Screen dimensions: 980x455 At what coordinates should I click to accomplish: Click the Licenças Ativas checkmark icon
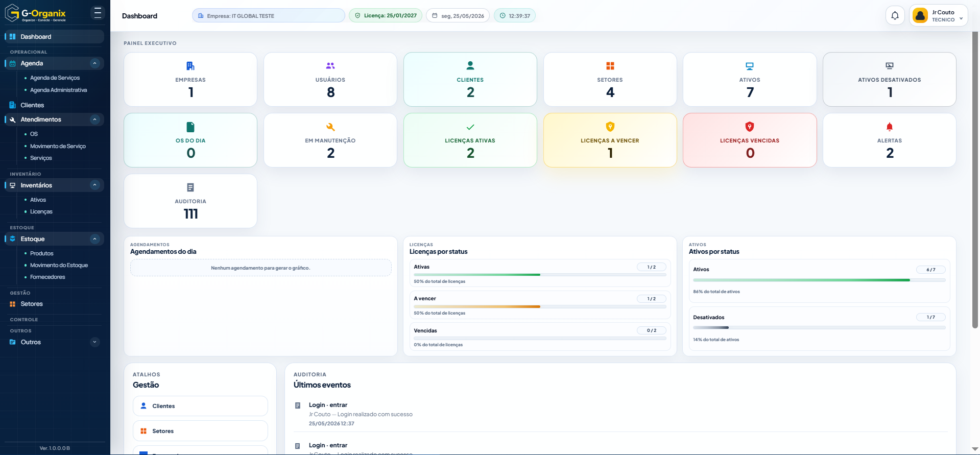470,127
